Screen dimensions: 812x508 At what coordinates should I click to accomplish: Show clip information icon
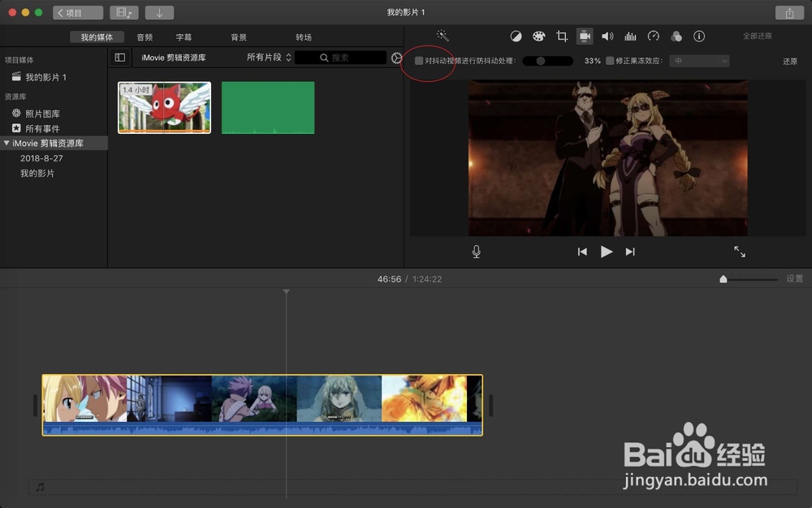699,37
